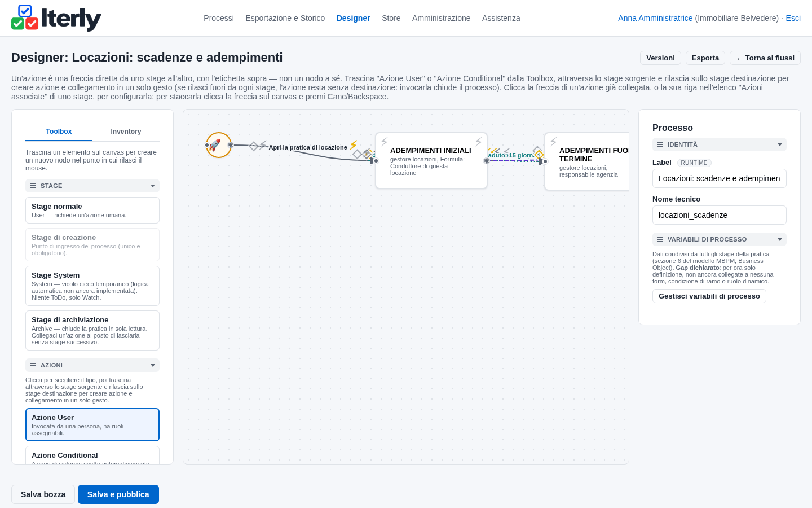Viewport: 812px width, 508px height.
Task: Collapse the STAGE section in Toolbox
Action: 153,186
